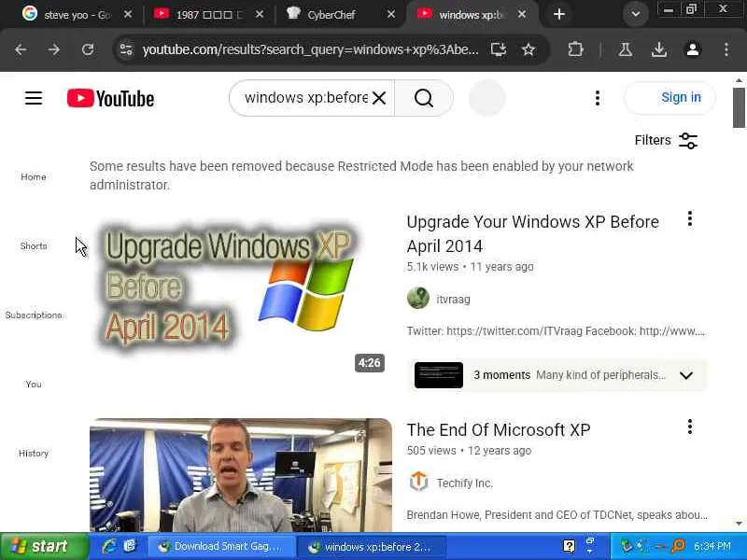Sign in to YouTube

click(669, 98)
